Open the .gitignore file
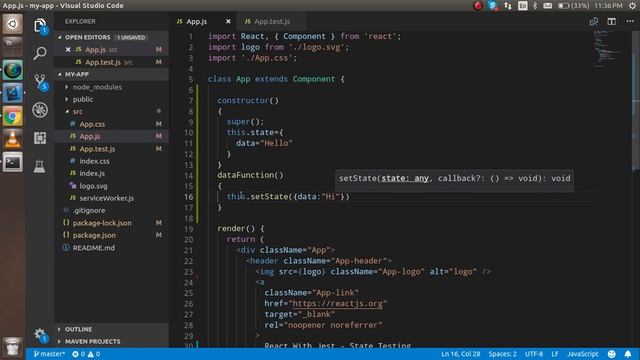The width and height of the screenshot is (640, 360). tap(111, 210)
